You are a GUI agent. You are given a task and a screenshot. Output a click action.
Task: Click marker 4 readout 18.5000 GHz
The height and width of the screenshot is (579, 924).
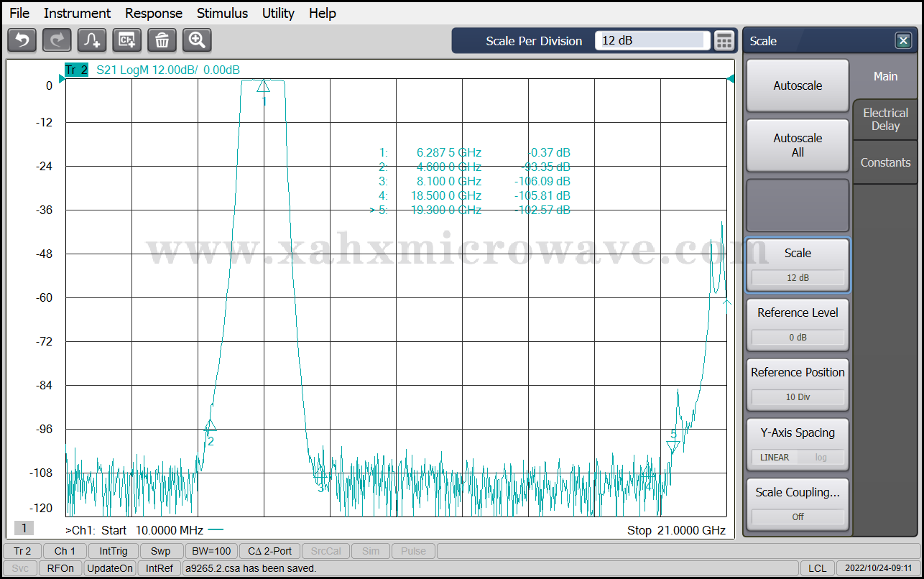point(474,195)
